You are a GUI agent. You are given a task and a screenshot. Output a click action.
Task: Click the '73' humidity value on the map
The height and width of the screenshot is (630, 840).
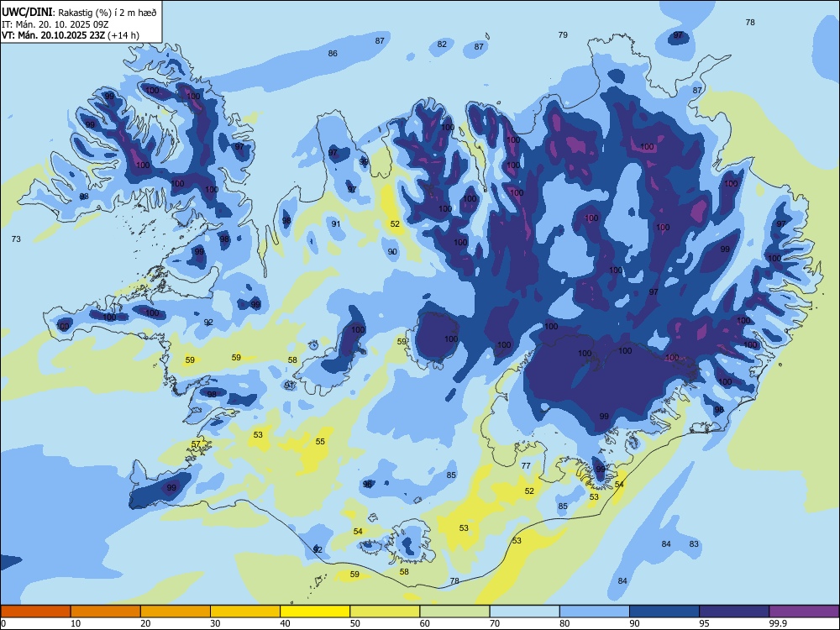[x=16, y=239]
